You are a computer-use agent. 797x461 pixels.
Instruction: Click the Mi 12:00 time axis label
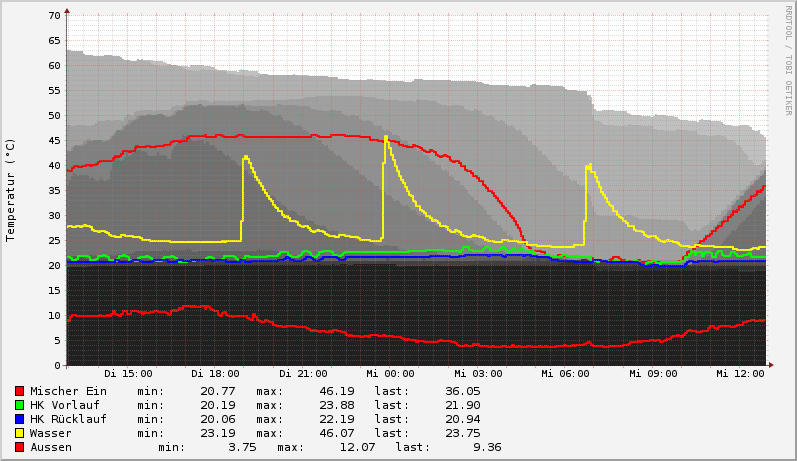(740, 374)
